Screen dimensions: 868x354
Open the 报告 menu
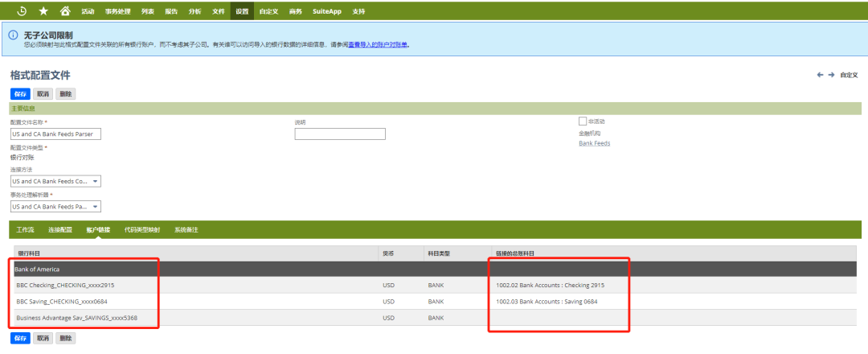pos(172,11)
